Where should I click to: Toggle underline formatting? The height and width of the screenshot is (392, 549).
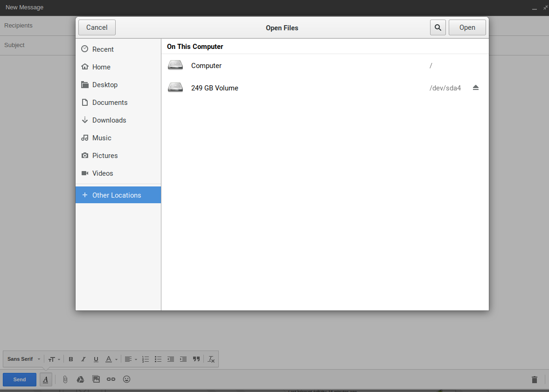pyautogui.click(x=96, y=359)
